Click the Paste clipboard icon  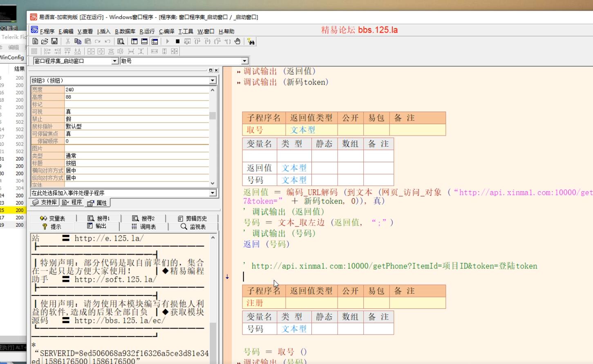pyautogui.click(x=87, y=41)
